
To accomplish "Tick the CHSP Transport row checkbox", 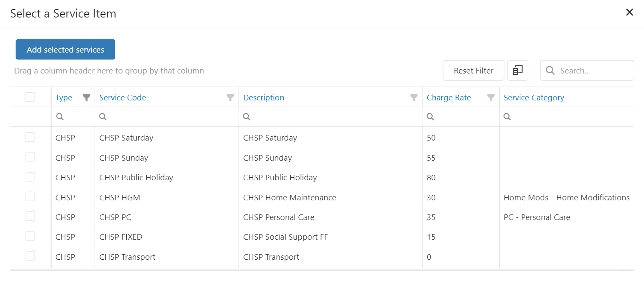I will point(30,256).
